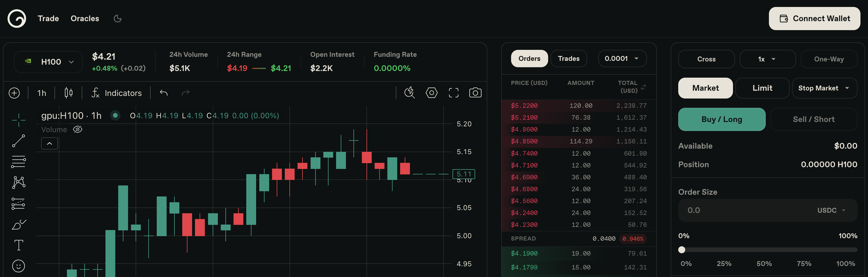The image size is (868, 277).
Task: Open the H100 market selector dropdown
Action: (48, 62)
